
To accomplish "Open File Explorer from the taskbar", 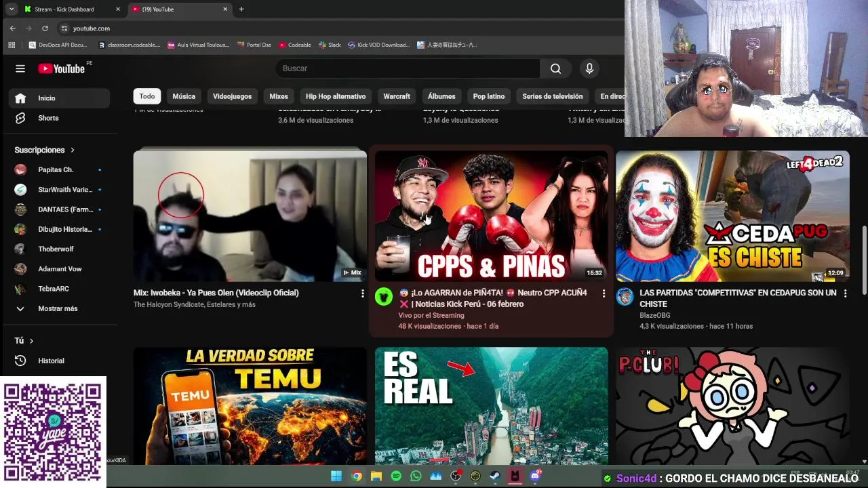I will pos(376,476).
